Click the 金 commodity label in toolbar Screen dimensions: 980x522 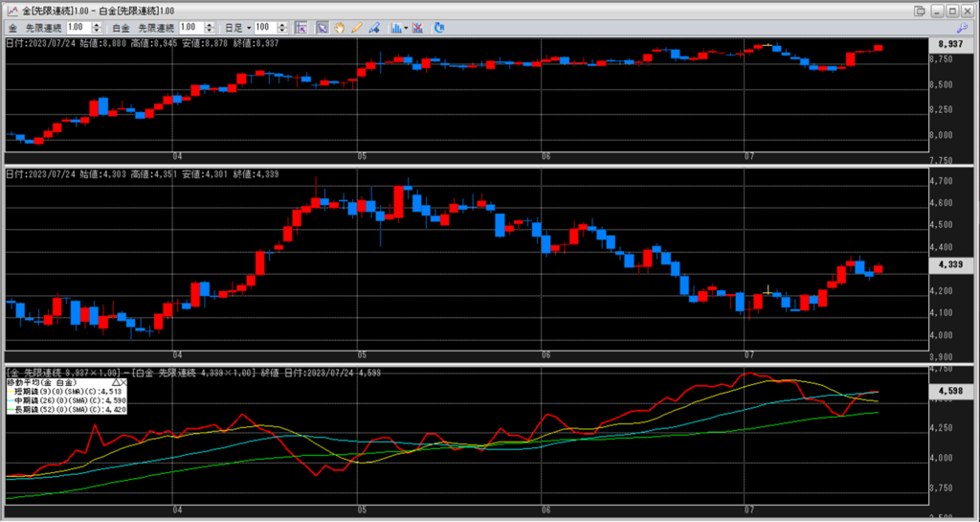pyautogui.click(x=12, y=28)
